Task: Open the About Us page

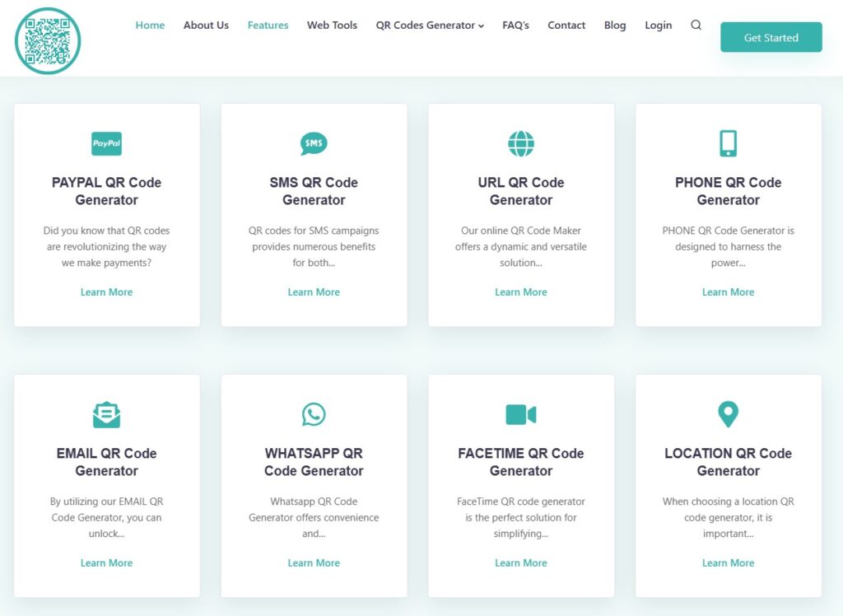Action: click(x=206, y=26)
